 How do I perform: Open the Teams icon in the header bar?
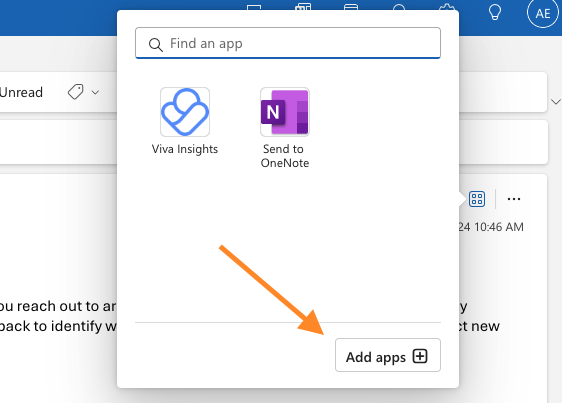[x=303, y=7]
